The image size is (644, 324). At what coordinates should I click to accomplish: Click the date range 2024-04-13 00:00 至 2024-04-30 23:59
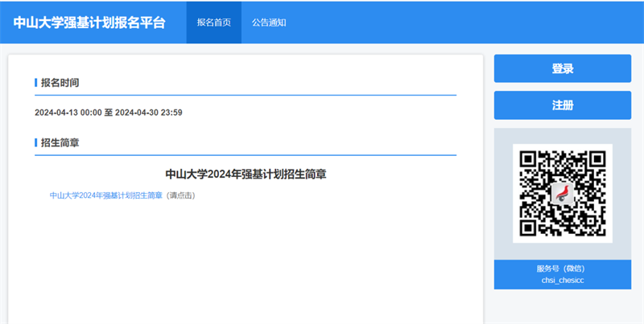click(x=109, y=113)
